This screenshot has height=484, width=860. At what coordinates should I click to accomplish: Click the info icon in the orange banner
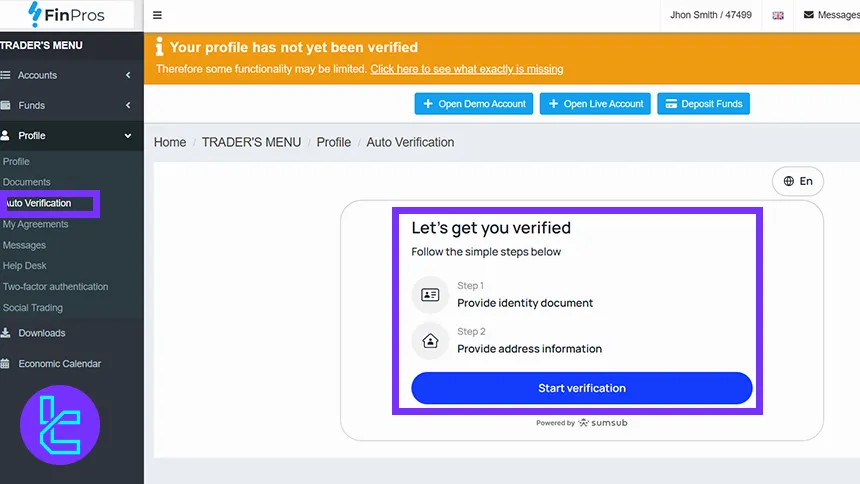(159, 47)
